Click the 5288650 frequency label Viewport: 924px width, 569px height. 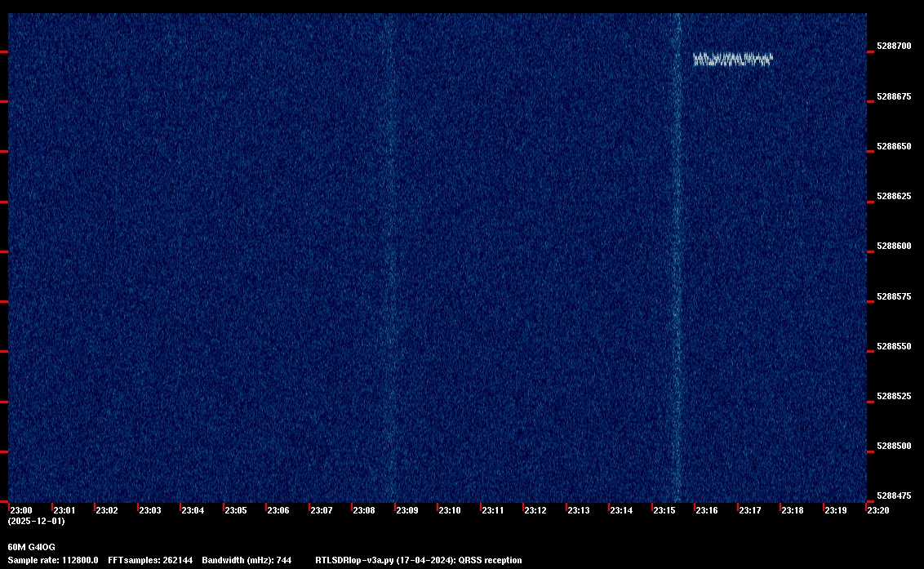pyautogui.click(x=894, y=146)
